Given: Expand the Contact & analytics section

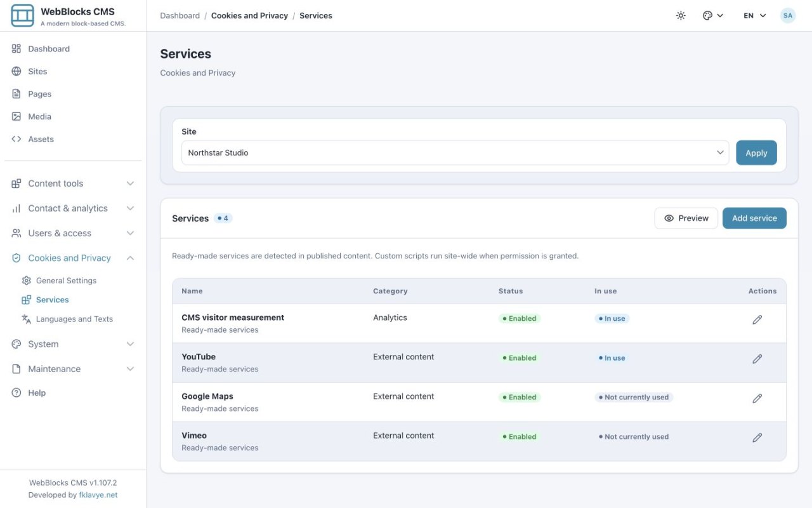Looking at the screenshot, I should click(73, 208).
